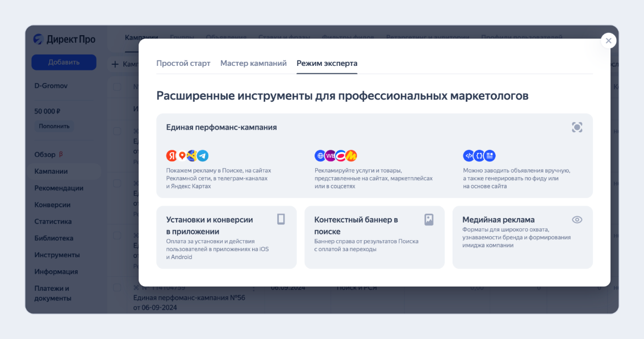Open the Режим эксперта tab
Viewport: 644px width, 339px height.
[326, 64]
